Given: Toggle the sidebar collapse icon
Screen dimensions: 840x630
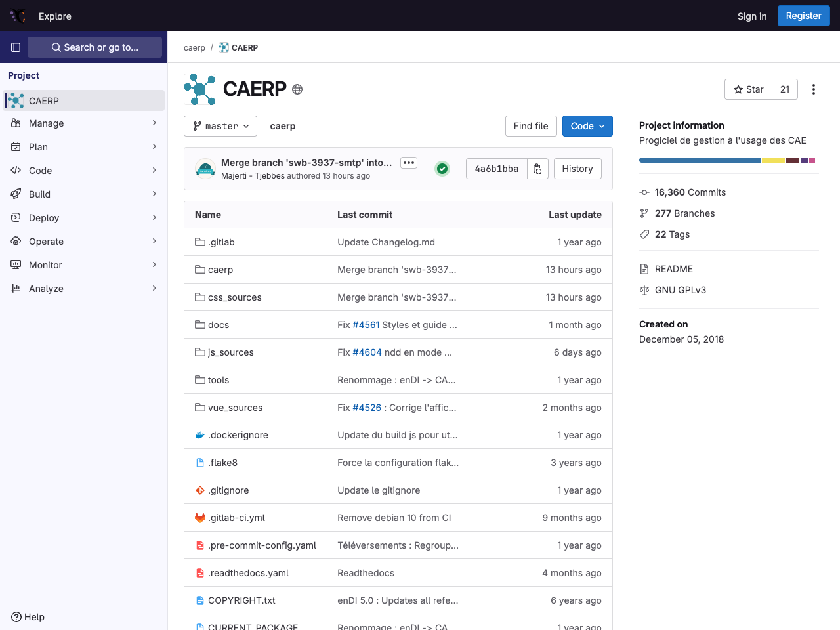Looking at the screenshot, I should coord(16,47).
